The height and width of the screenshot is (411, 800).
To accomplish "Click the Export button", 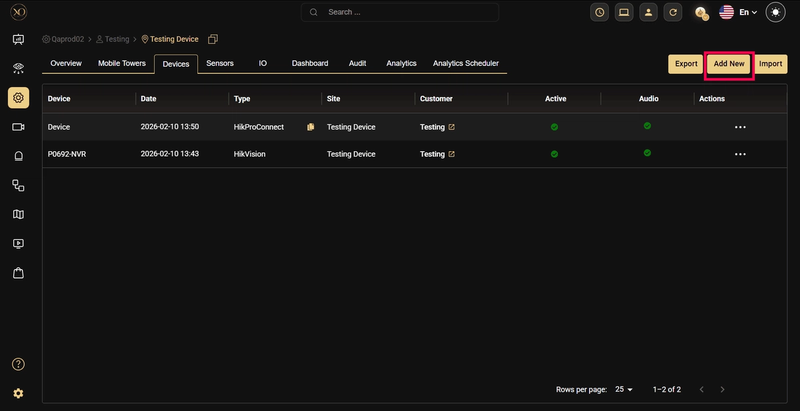I will coord(686,64).
